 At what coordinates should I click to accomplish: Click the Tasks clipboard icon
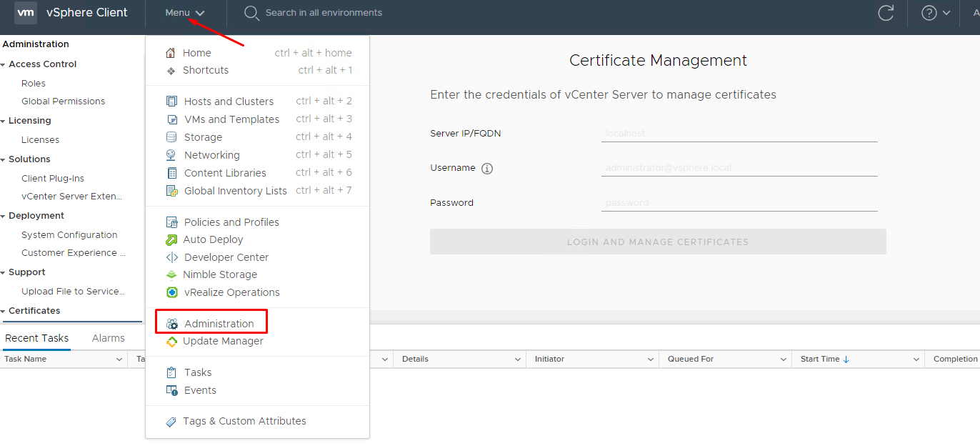[171, 372]
